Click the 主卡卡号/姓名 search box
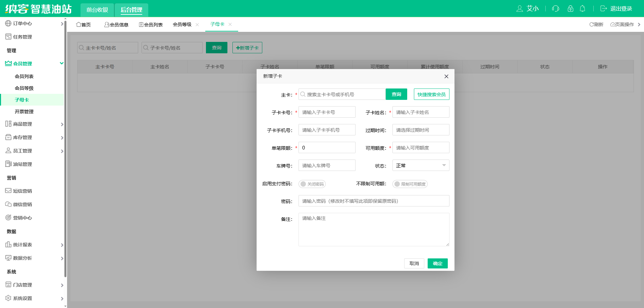Image resolution: width=644 pixels, height=308 pixels. click(108, 48)
